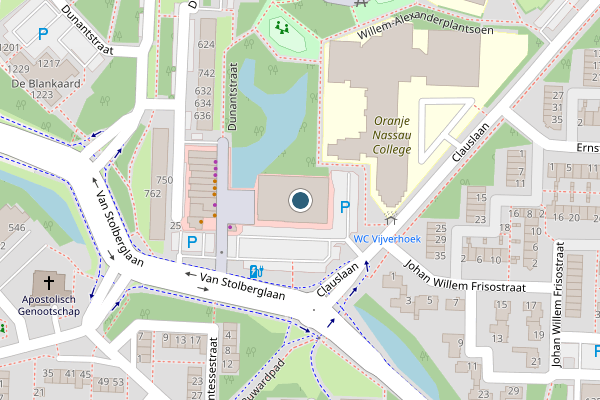The height and width of the screenshot is (400, 600).
Task: Open the WC Vijverhoek label
Action: point(387,239)
